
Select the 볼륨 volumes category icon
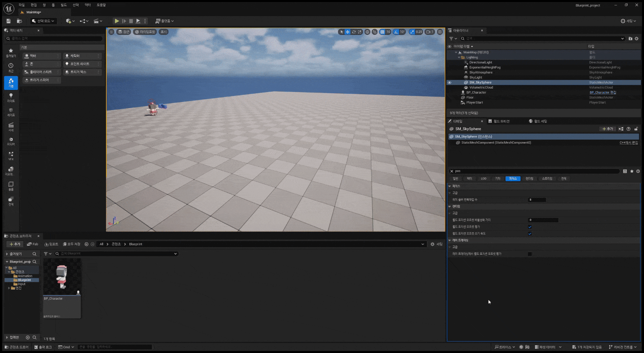click(11, 186)
